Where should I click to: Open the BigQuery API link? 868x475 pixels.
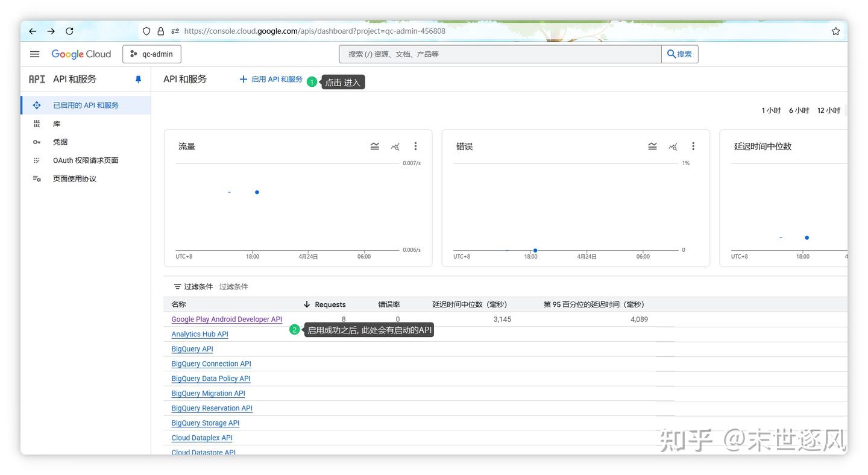coord(192,348)
